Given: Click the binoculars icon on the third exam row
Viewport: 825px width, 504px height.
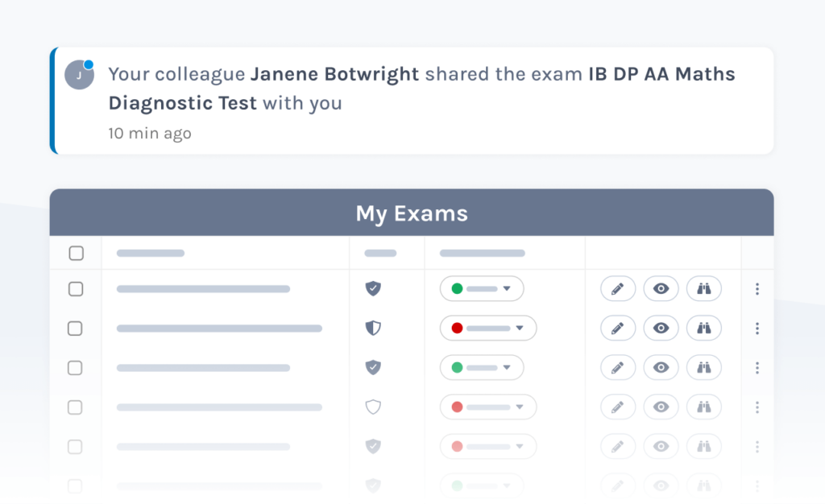Looking at the screenshot, I should [703, 367].
